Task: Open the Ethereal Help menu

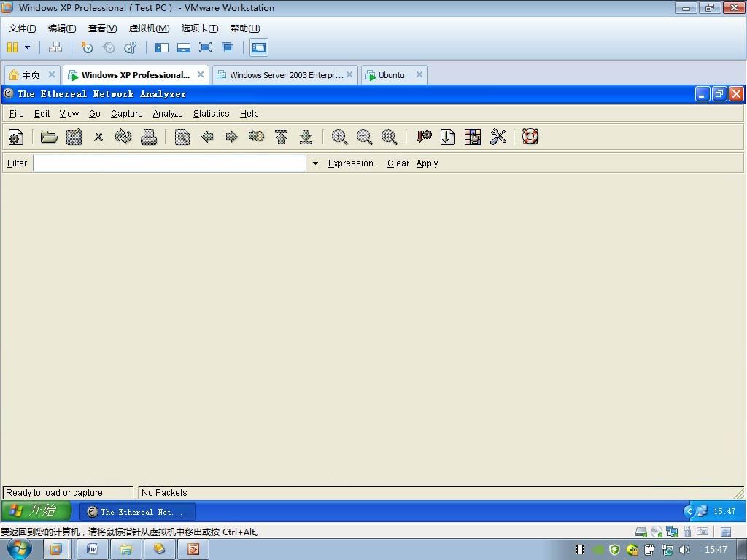Action: 249,113
